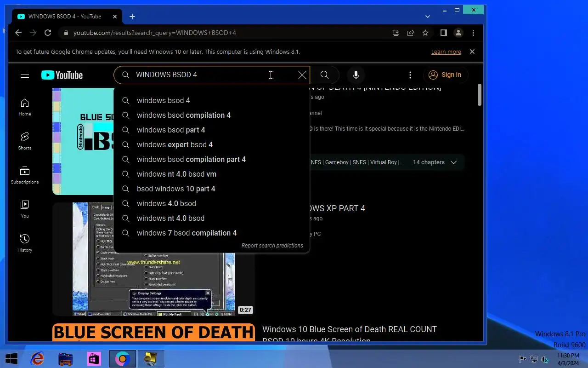Switch to Chrome in the taskbar

click(x=123, y=359)
